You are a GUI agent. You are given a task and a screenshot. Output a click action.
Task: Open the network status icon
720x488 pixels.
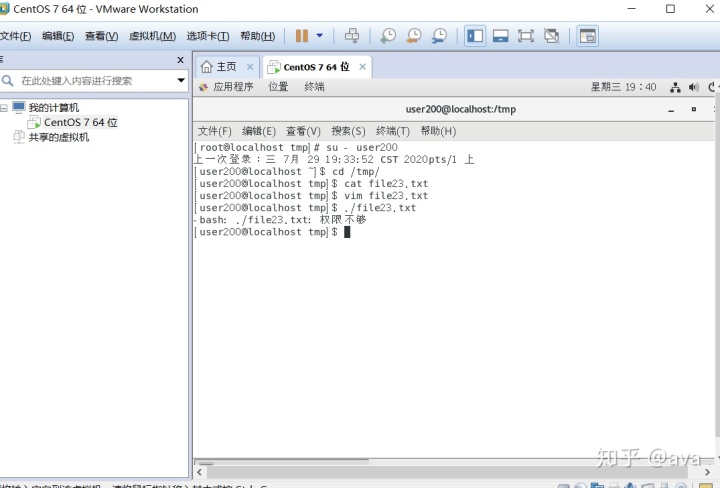click(x=675, y=87)
